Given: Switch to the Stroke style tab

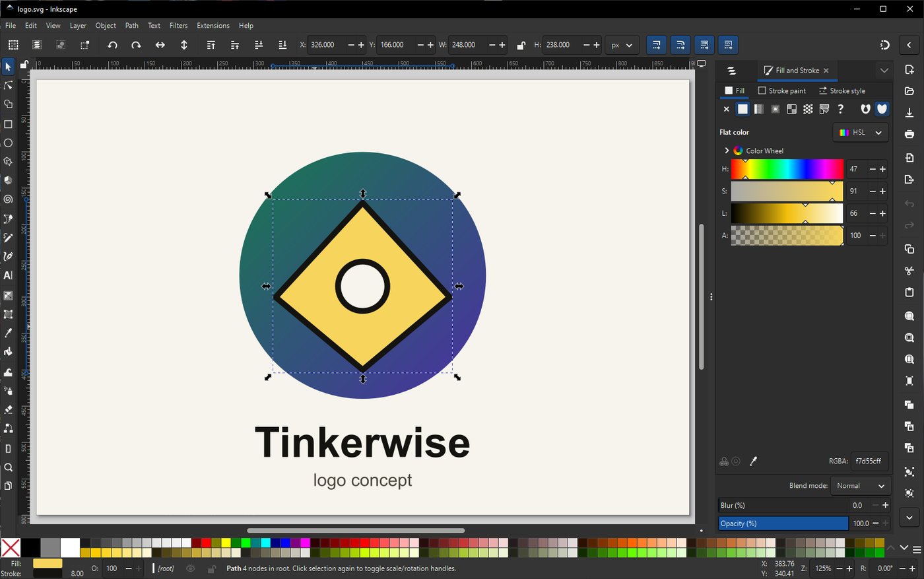Looking at the screenshot, I should click(x=842, y=90).
